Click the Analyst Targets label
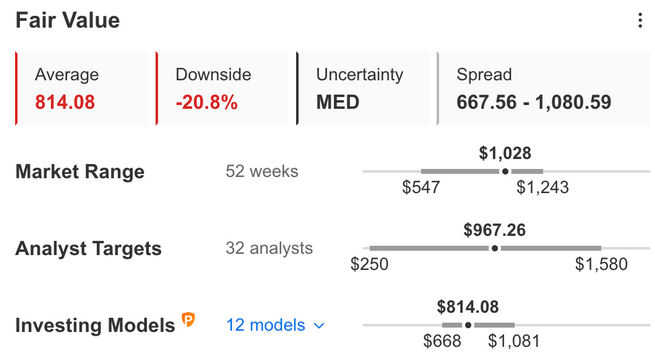Viewport: 655px width, 363px height. click(88, 249)
